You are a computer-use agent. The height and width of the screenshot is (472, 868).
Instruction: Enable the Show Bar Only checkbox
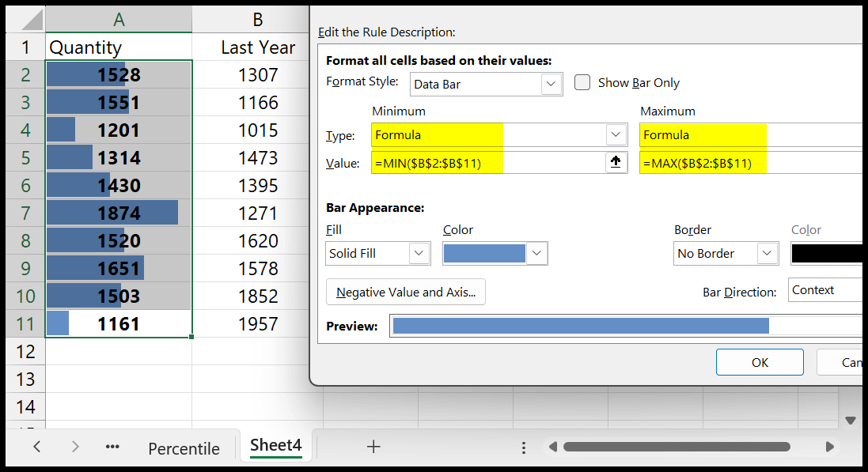[x=582, y=82]
